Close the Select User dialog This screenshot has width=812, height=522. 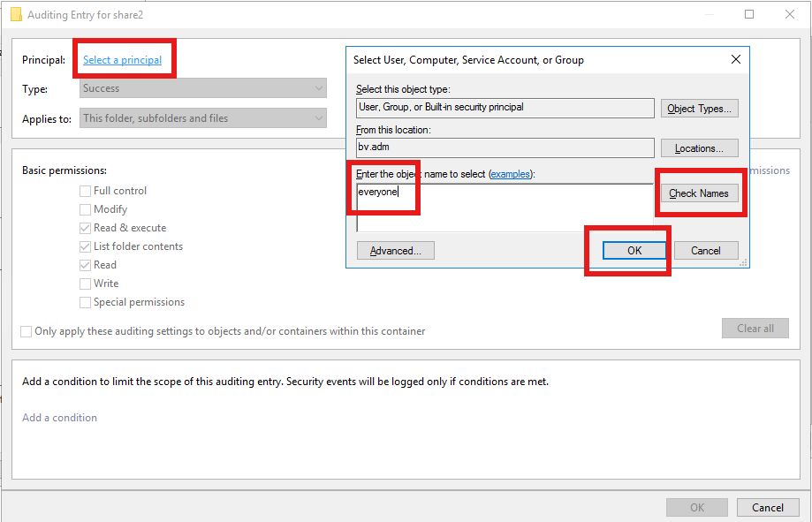[735, 60]
